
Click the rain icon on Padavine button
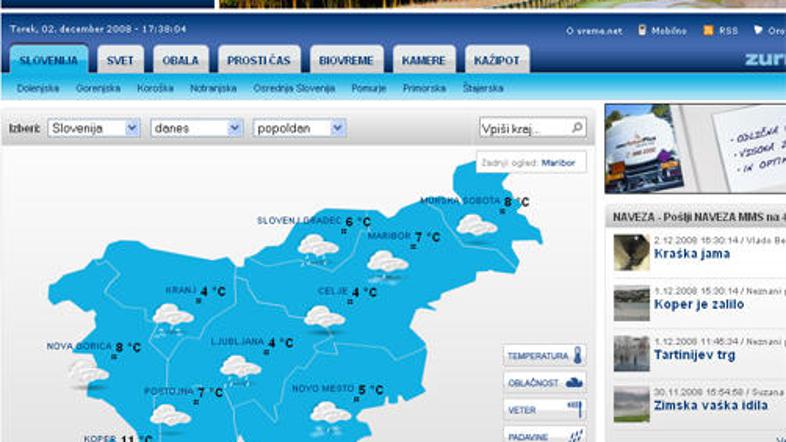point(576,435)
